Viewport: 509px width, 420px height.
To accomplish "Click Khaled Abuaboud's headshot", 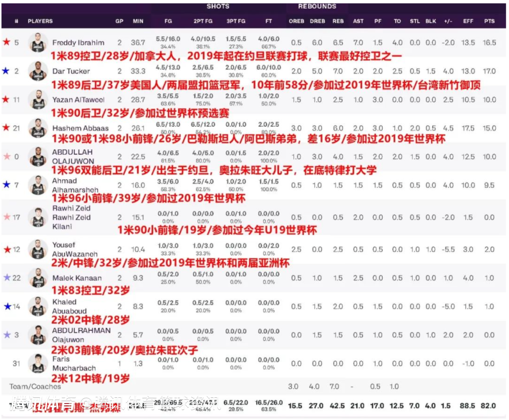I will [x=38, y=307].
